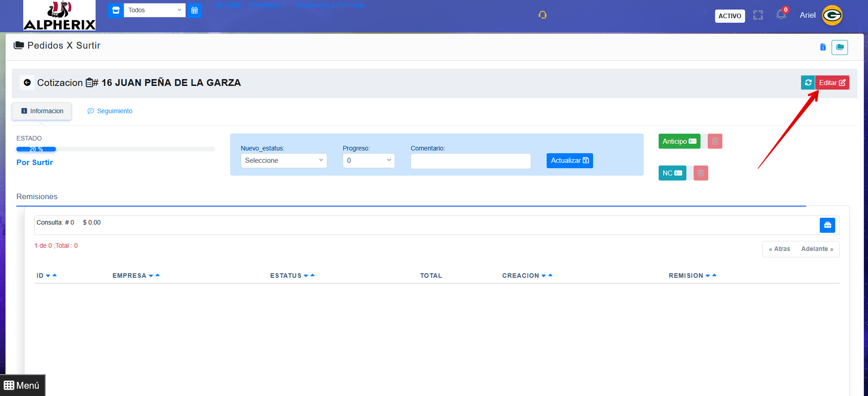Click the calendar icon in top bar

pyautogui.click(x=194, y=10)
